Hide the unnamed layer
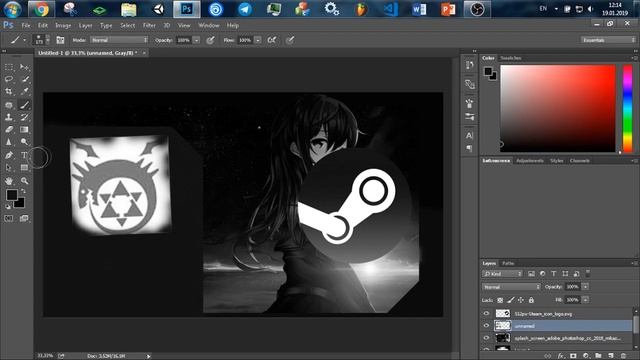This screenshot has width=640, height=360. tap(486, 326)
